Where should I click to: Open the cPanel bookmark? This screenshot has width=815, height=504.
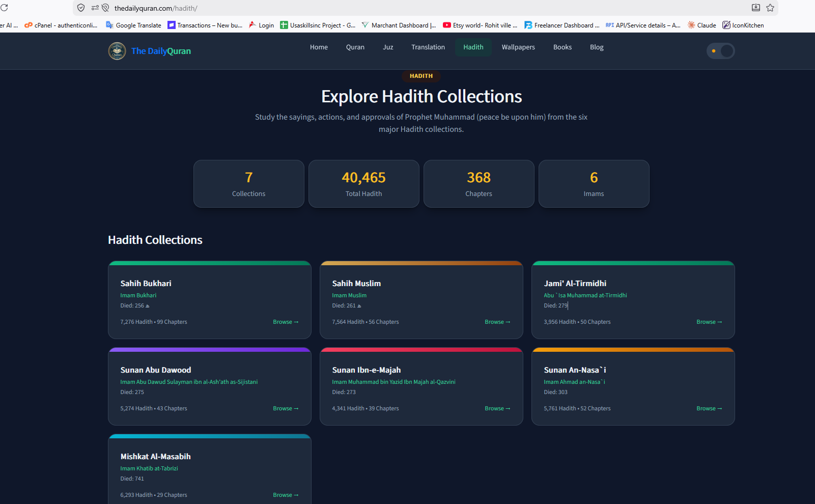[61, 25]
